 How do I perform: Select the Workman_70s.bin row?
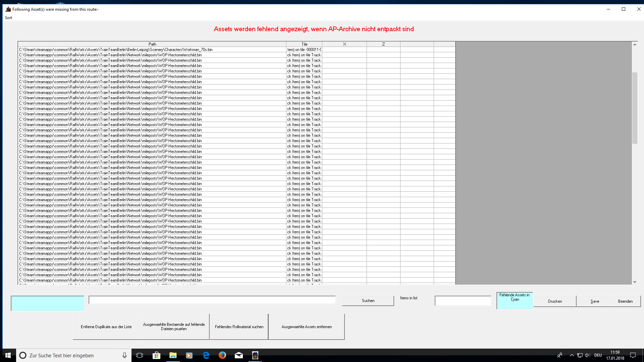pos(116,50)
